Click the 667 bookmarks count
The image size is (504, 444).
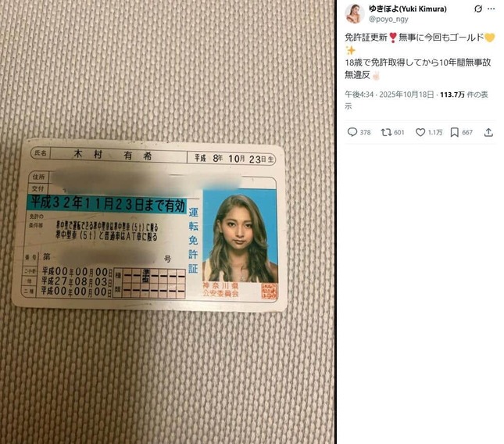(467, 132)
